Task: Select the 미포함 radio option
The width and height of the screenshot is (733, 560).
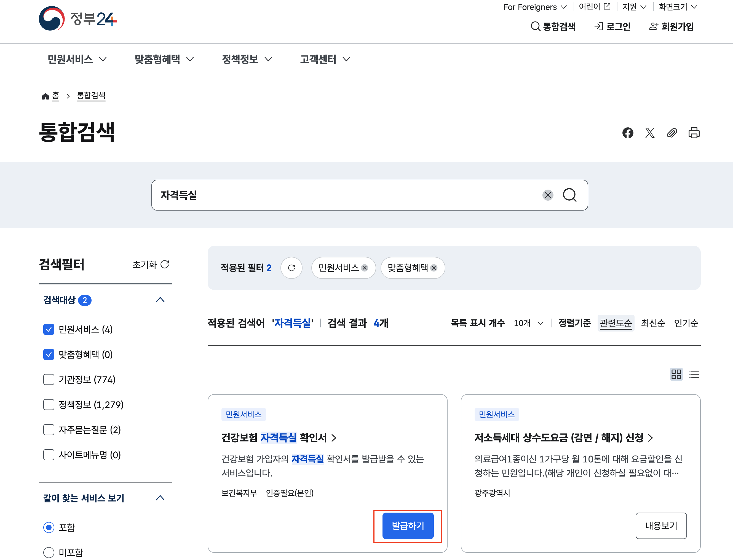Action: click(x=49, y=552)
